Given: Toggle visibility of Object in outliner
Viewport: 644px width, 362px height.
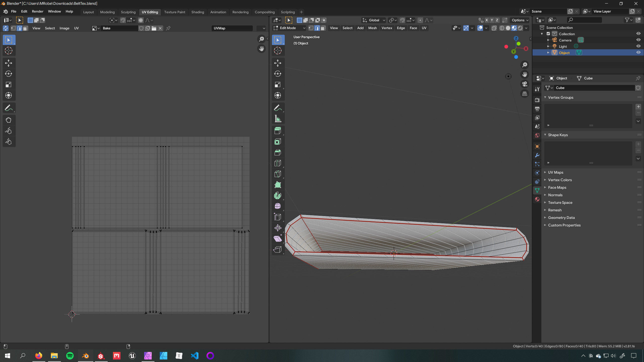Looking at the screenshot, I should [638, 53].
